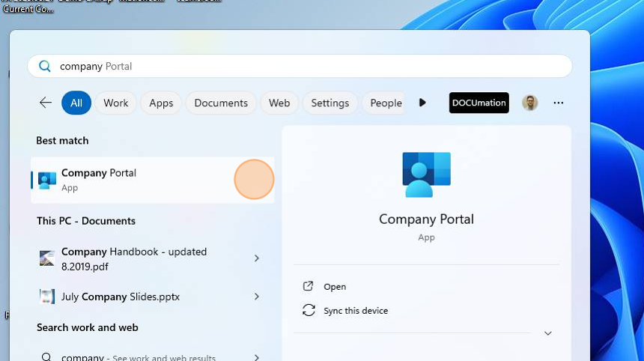Viewport: 644px width, 361px height.
Task: Click the Company Portal title in preview pane
Action: (x=426, y=219)
